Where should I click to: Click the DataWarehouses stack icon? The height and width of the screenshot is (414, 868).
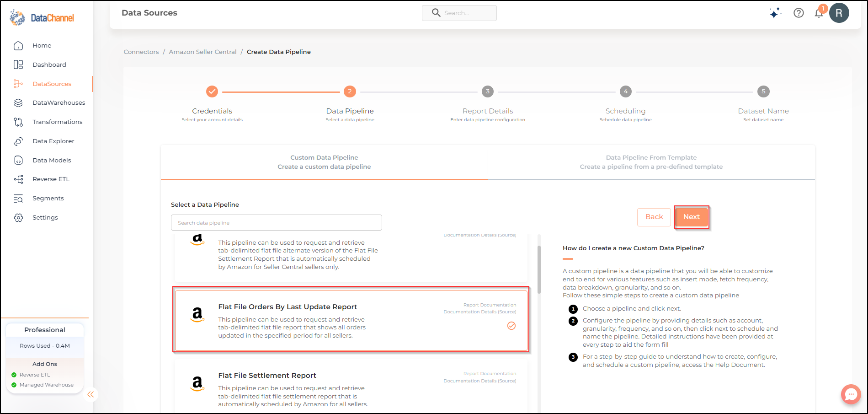(x=18, y=103)
